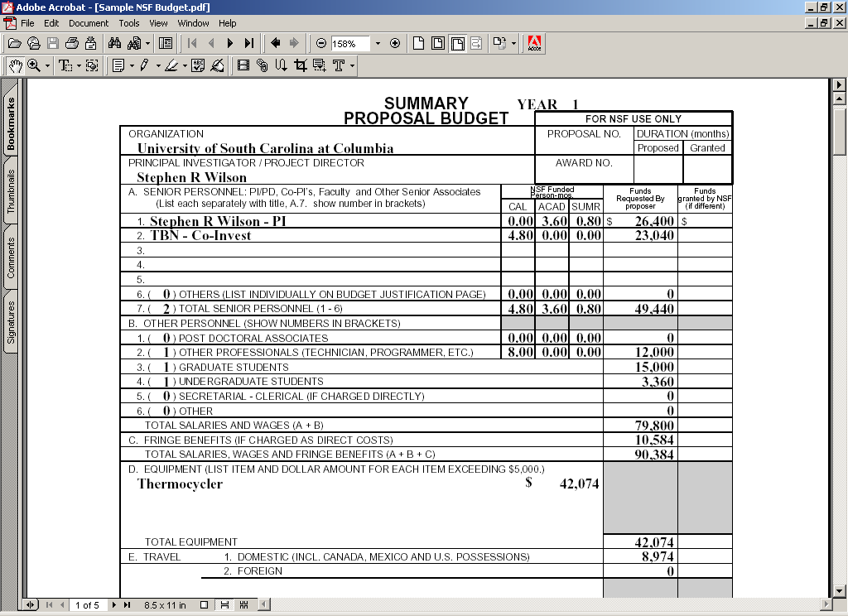Click the Fit in Window icon
This screenshot has height=616, width=848.
[438, 43]
